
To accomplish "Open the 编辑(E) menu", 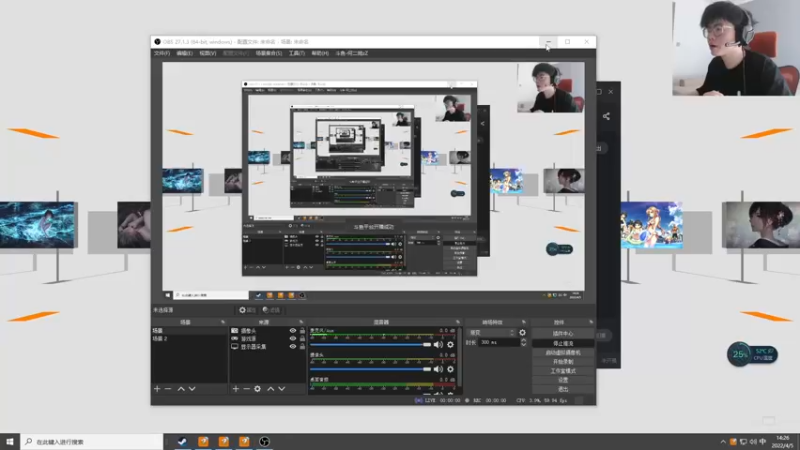I will point(185,54).
